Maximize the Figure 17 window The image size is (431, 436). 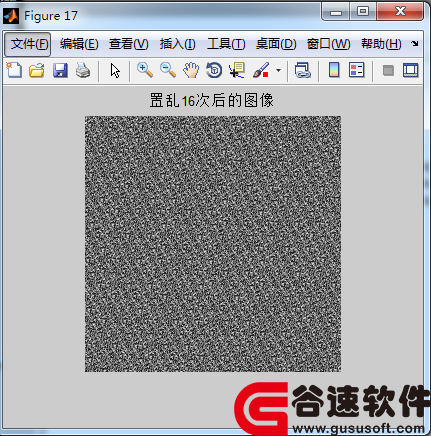point(363,12)
